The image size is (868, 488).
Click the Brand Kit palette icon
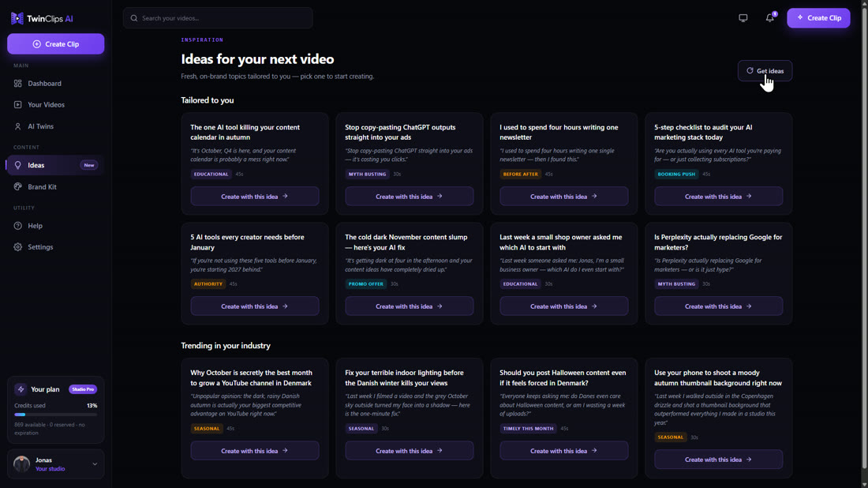click(17, 186)
